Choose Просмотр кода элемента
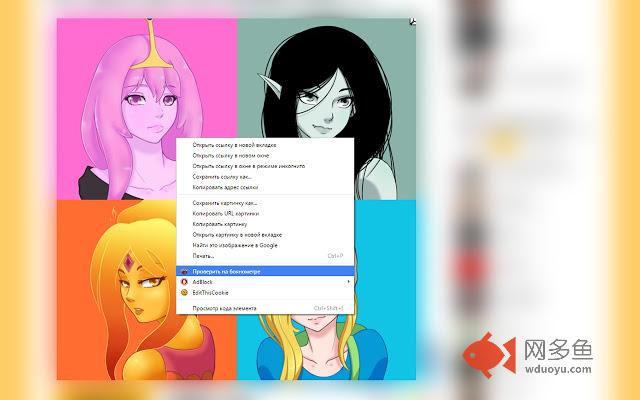 pos(264,308)
